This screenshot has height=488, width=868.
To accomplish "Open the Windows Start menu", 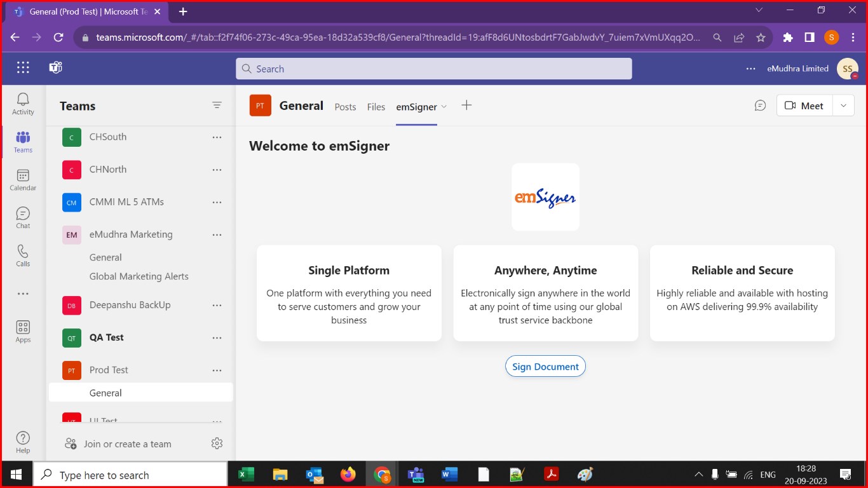I will pos(16,475).
